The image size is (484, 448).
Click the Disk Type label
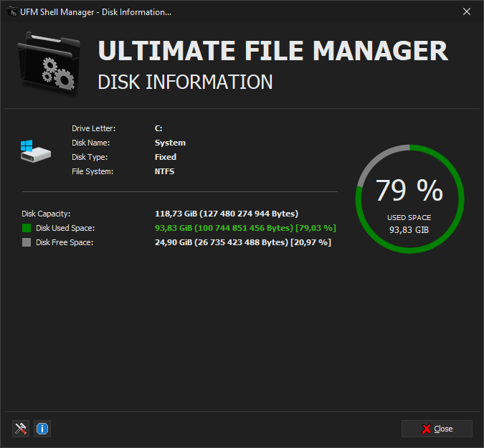point(90,157)
